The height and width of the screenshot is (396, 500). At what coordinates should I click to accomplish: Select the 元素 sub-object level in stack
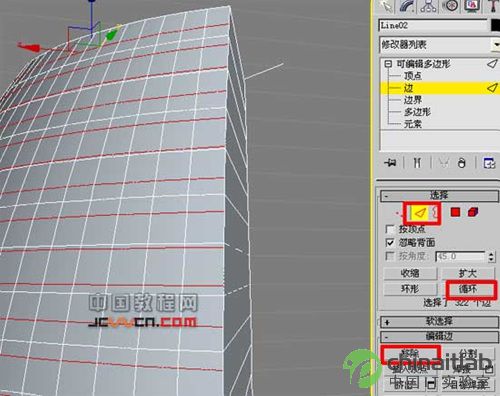[413, 124]
